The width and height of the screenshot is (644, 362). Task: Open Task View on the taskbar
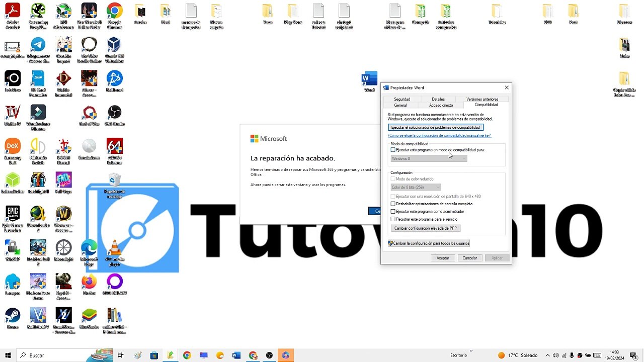(121, 355)
